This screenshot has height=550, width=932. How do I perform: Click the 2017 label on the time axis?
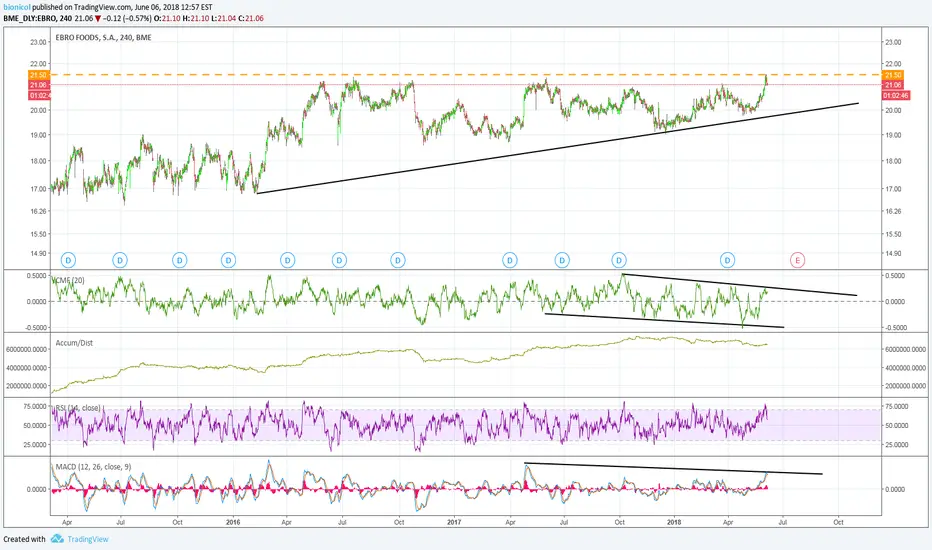[454, 522]
